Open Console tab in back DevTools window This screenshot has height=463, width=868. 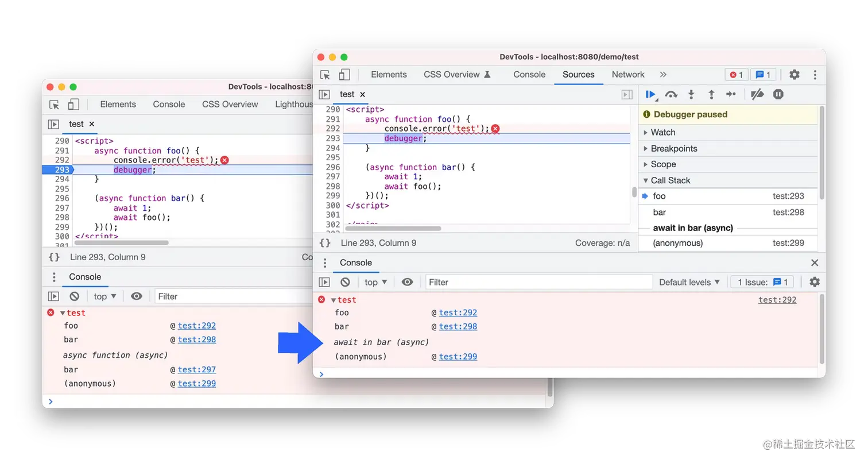[x=169, y=105]
